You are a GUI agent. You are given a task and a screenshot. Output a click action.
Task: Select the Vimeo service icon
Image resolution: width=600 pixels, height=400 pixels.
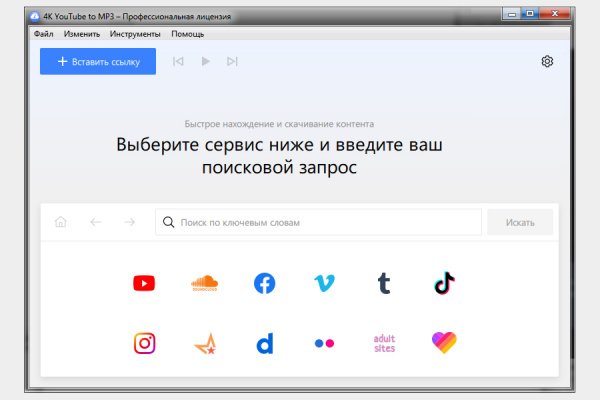324,283
